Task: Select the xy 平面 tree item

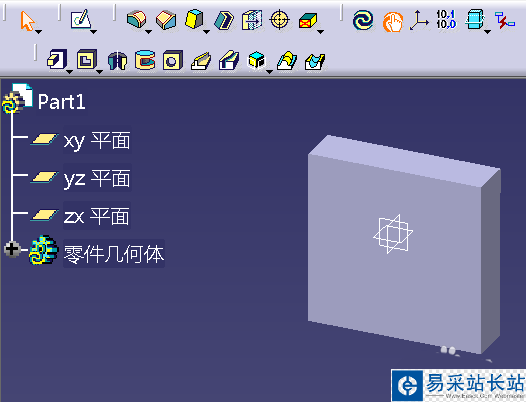Action: coord(97,141)
